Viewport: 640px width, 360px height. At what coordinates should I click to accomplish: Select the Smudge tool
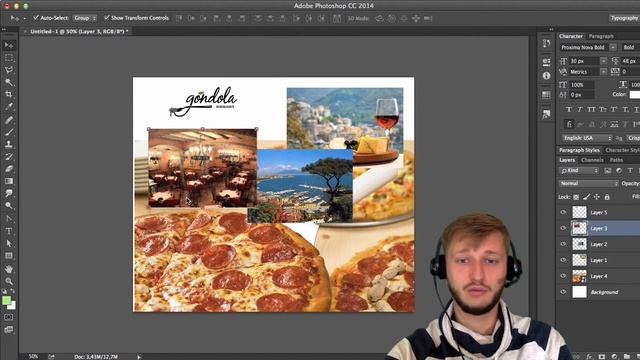pos(9,193)
